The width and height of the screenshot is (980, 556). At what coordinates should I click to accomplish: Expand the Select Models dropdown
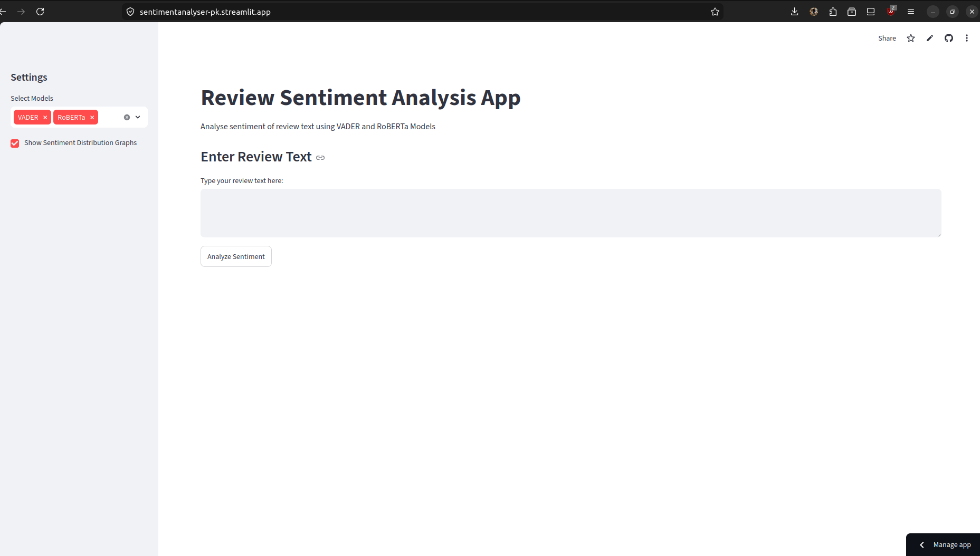pos(138,117)
